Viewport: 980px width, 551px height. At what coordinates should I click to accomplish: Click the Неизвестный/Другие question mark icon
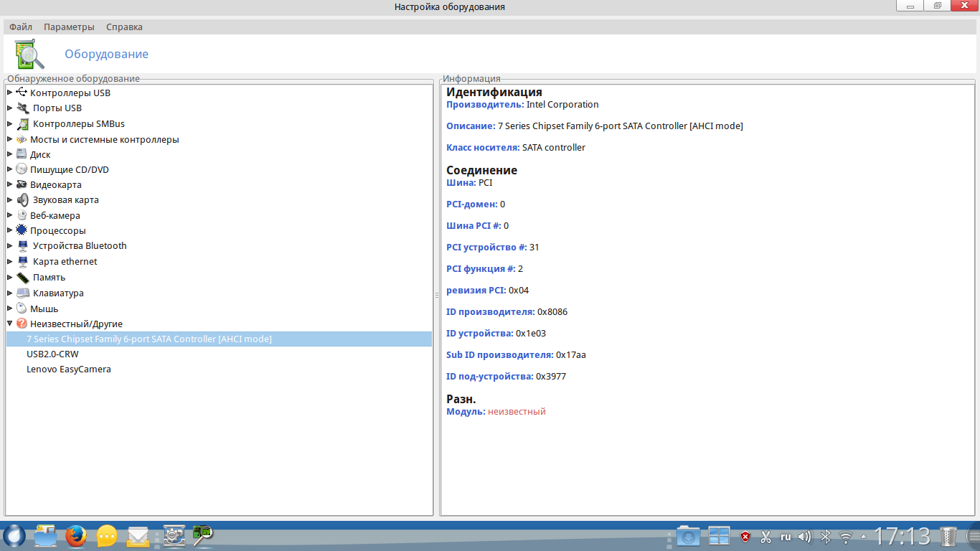coord(22,324)
